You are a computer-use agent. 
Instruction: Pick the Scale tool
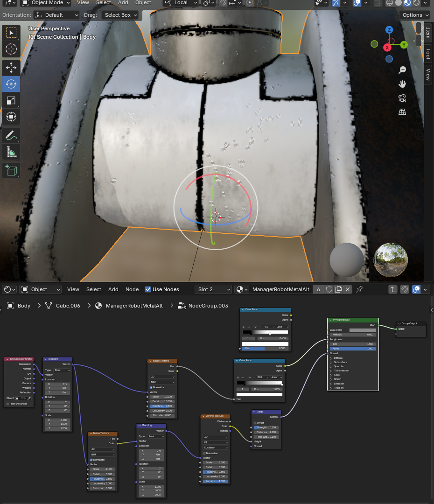point(11,100)
